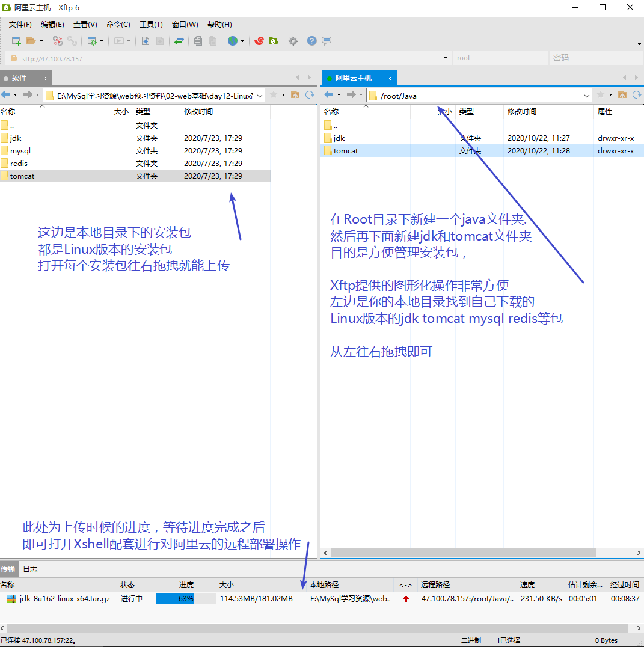The image size is (644, 647).
Task: Click the page icon with the blue left arrow
Action: click(x=146, y=41)
